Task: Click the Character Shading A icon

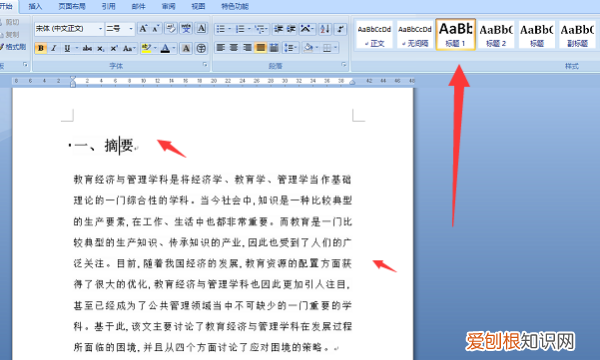Action: (186, 48)
